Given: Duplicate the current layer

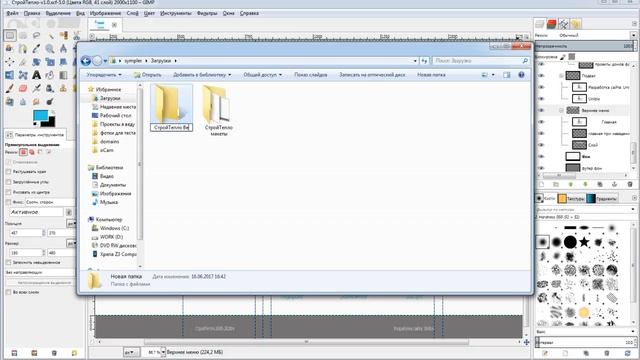Looking at the screenshot, I should (x=600, y=184).
